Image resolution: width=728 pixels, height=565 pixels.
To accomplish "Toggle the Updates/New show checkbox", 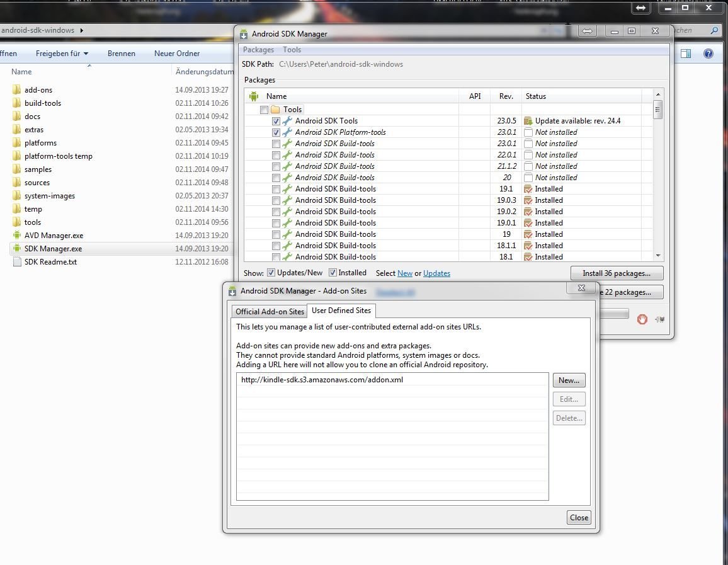I will pos(271,273).
